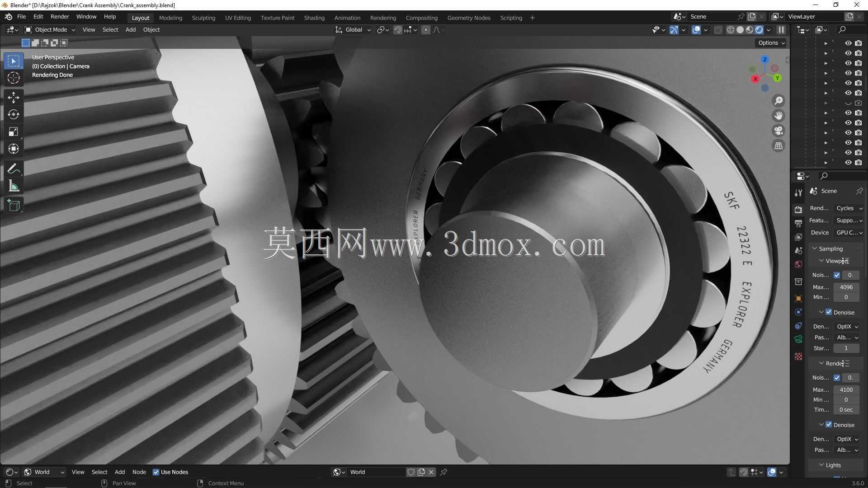
Task: Open the Tool properties tab
Action: pos(798,193)
